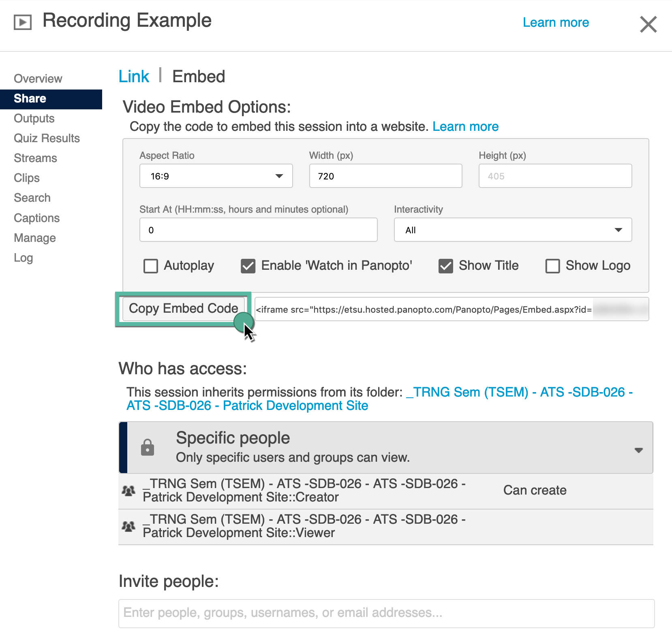672x644 pixels.
Task: Uncheck Enable 'Watch in Panopto' option
Action: coord(248,266)
